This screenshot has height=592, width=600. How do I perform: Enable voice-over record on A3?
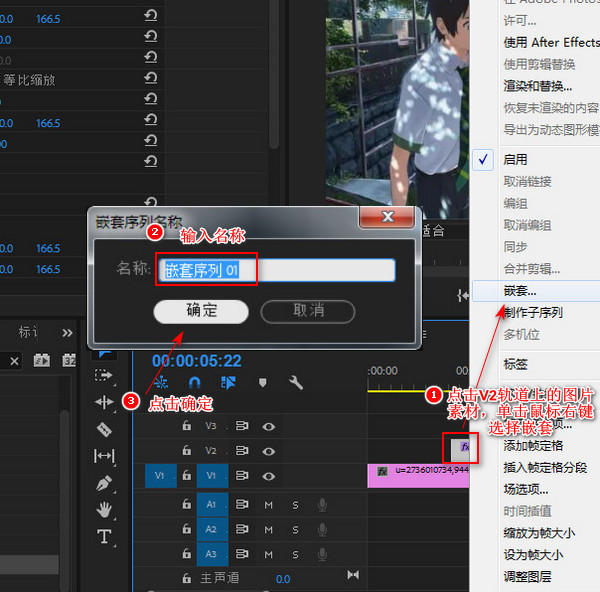[323, 554]
